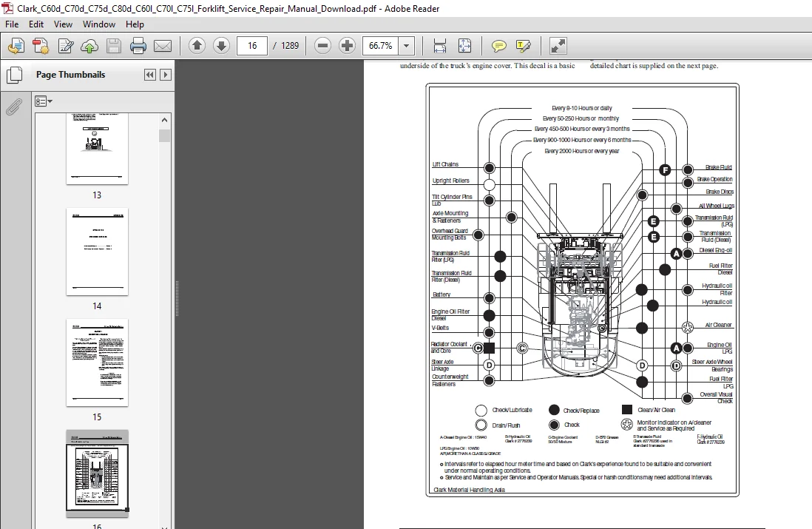Click the 'Brake Fluid' label
The width and height of the screenshot is (812, 529).
click(718, 167)
